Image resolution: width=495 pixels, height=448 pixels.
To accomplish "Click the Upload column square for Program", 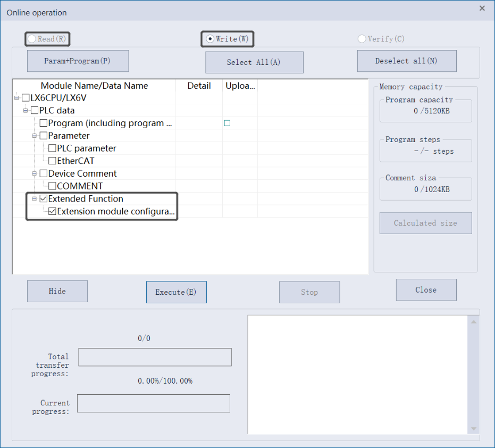I will point(227,123).
